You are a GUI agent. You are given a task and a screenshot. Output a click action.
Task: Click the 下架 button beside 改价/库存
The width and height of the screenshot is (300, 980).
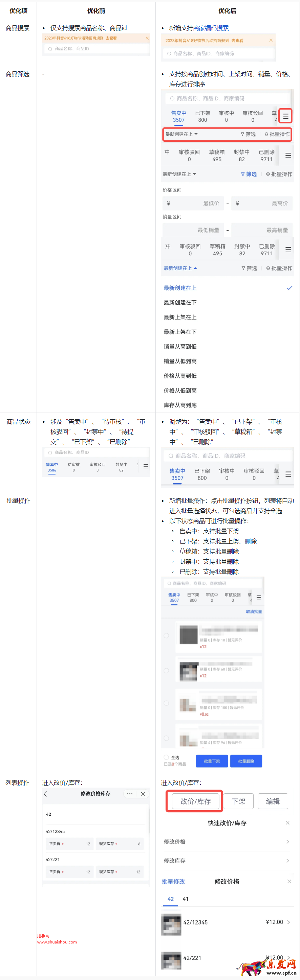(238, 801)
